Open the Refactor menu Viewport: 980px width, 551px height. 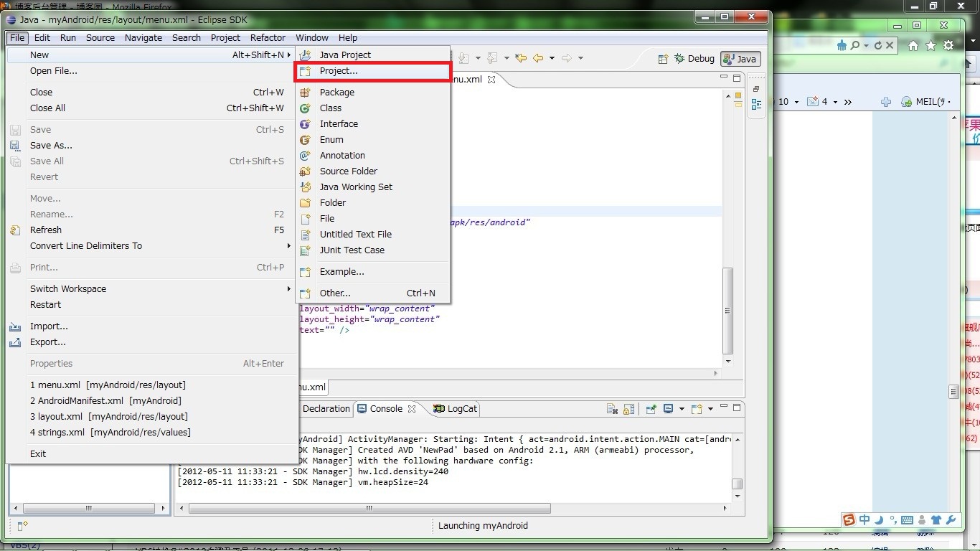(x=268, y=37)
